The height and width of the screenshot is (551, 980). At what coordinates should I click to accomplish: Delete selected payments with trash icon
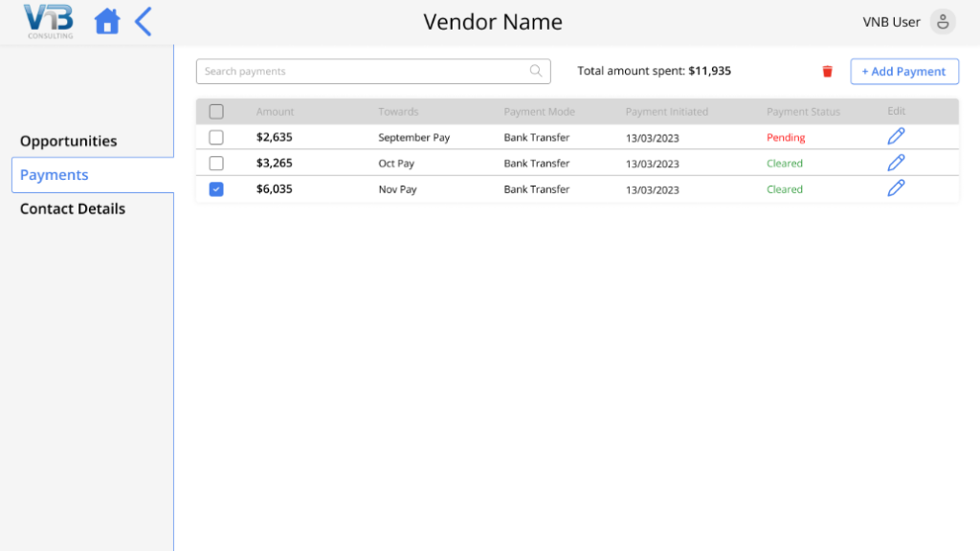point(828,71)
